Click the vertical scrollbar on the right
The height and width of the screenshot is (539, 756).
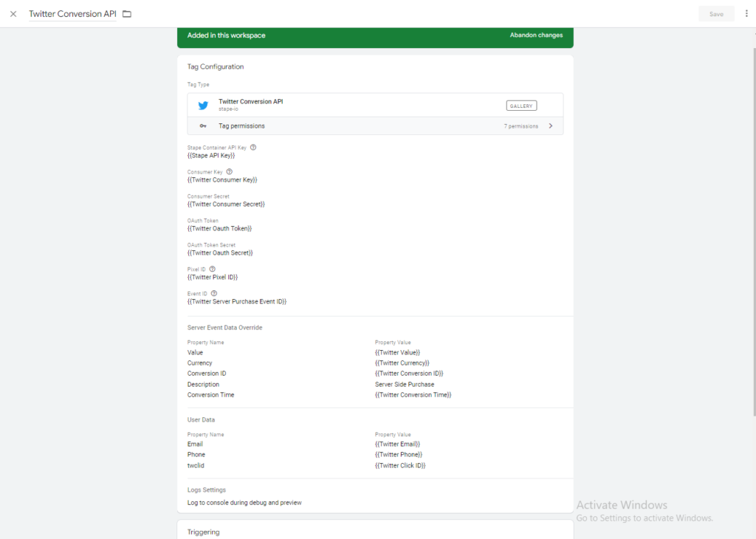coord(752,222)
